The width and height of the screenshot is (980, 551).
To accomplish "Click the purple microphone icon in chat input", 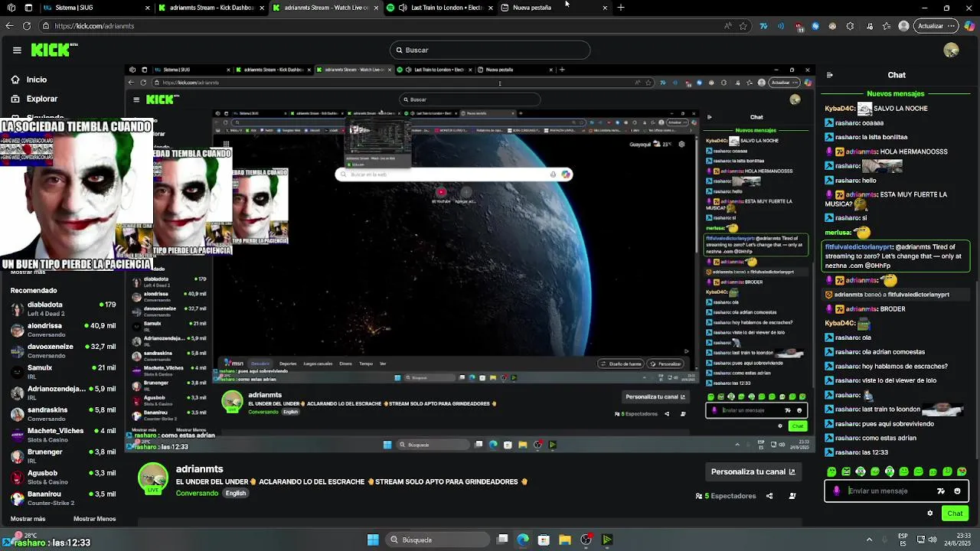I will 836,491.
